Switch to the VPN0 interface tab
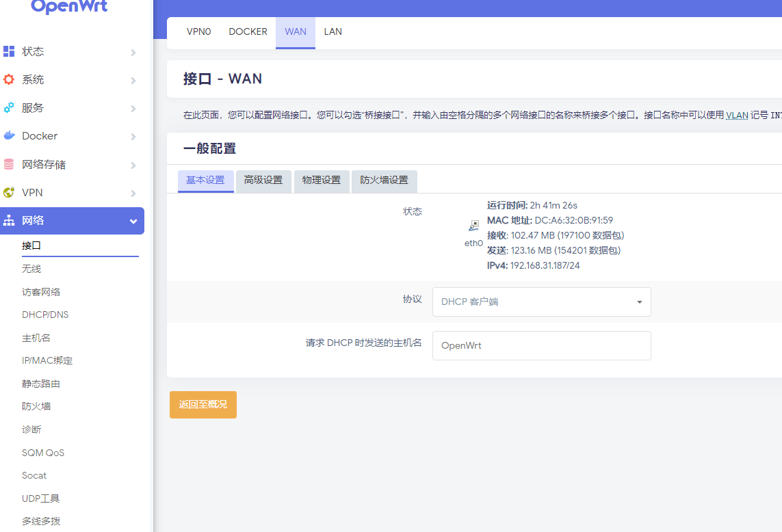The image size is (782, 532). point(199,31)
